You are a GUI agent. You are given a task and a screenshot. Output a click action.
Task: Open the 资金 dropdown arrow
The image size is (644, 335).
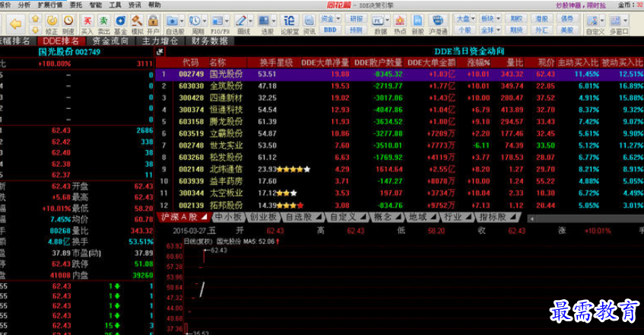[x=338, y=19]
